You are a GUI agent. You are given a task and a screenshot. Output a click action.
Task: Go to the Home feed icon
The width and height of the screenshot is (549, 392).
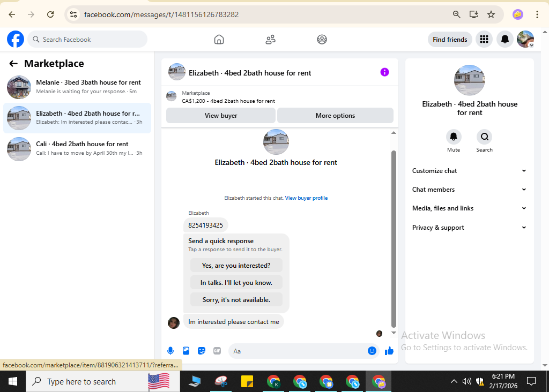(x=219, y=40)
